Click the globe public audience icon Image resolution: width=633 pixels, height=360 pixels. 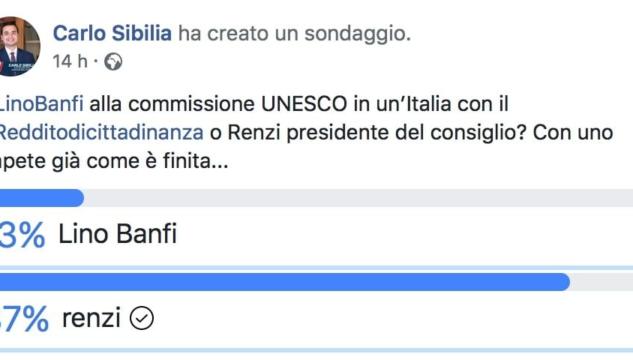(113, 62)
